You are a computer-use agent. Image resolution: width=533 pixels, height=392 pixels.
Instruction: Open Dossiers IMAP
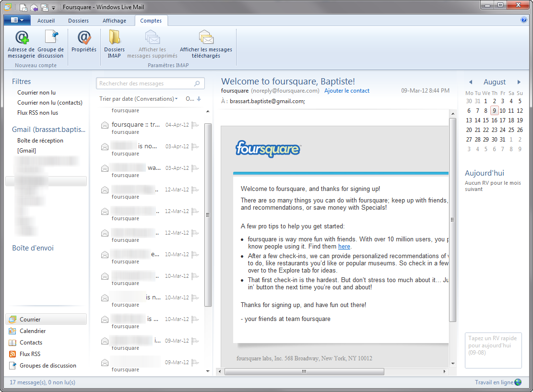click(x=114, y=44)
